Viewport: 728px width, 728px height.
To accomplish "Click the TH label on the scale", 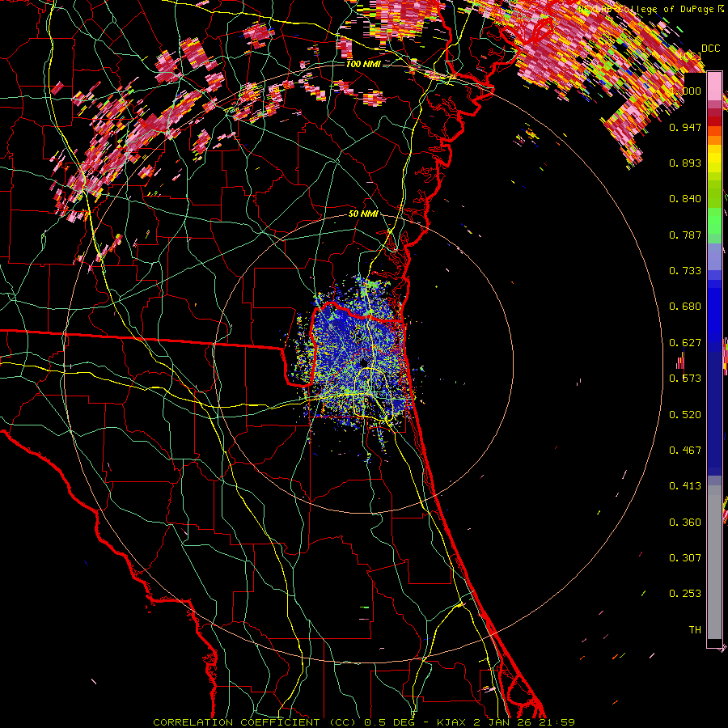I will (x=695, y=630).
